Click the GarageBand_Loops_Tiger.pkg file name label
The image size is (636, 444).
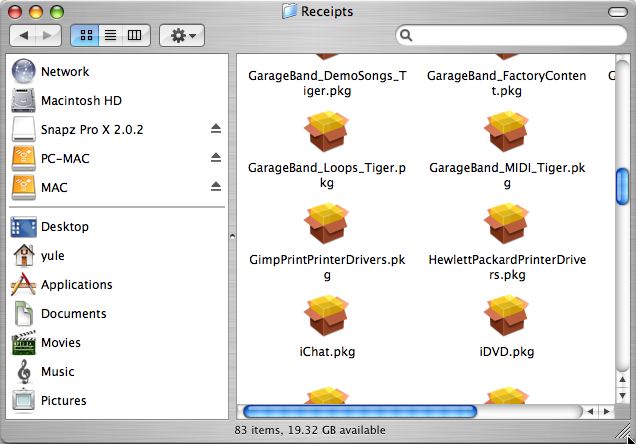tap(327, 175)
